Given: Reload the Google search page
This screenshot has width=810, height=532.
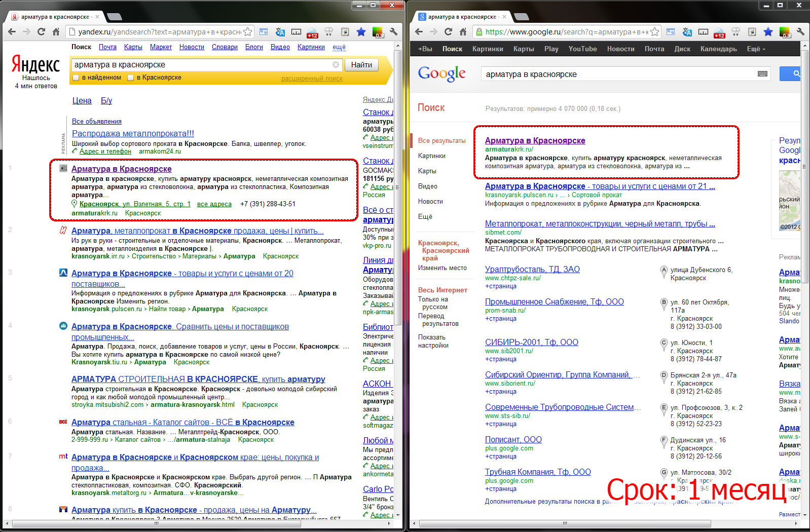Looking at the screenshot, I should (448, 32).
